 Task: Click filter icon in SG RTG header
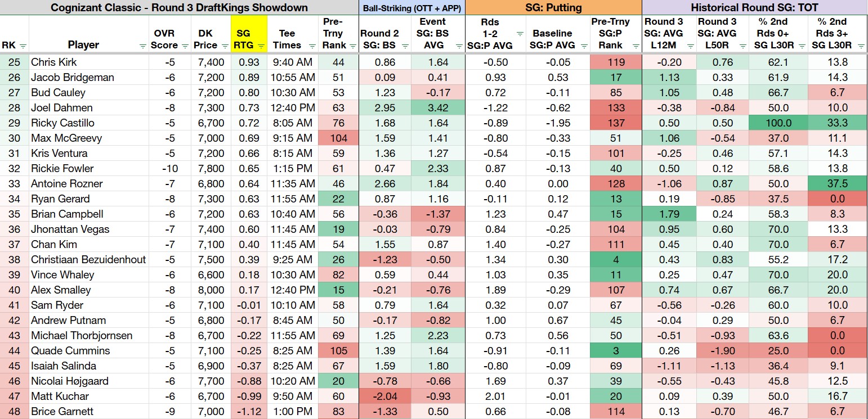pos(261,46)
